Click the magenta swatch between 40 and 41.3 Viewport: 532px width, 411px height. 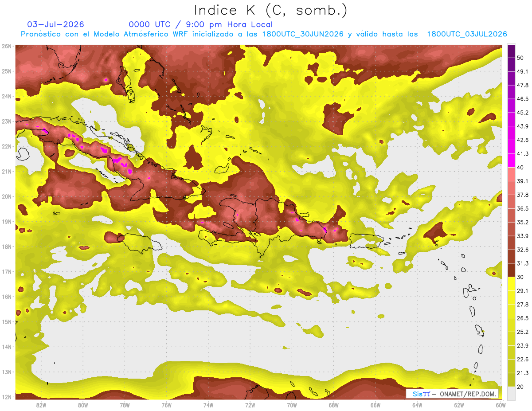511,160
